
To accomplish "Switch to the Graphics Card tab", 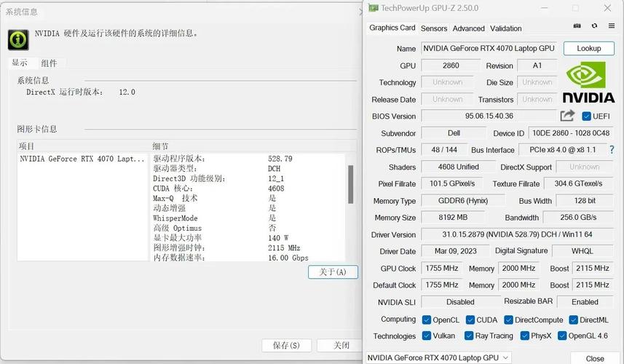I will pos(392,28).
